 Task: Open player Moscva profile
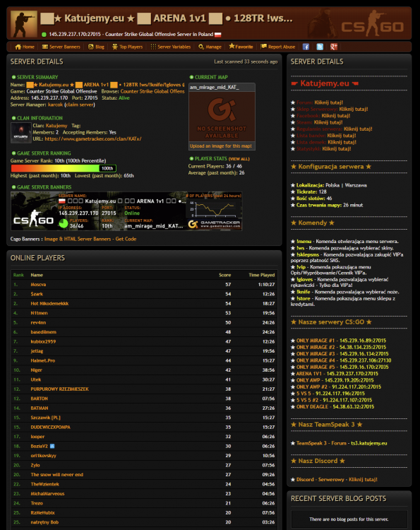tap(38, 285)
